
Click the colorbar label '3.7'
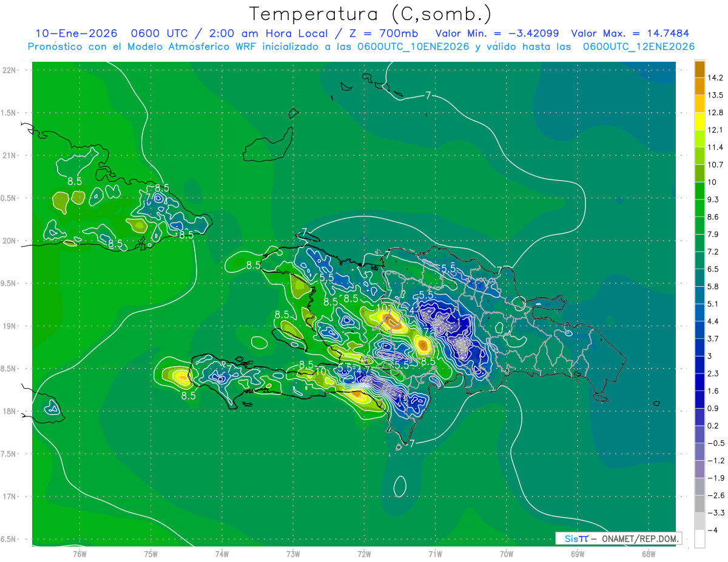[x=713, y=339]
